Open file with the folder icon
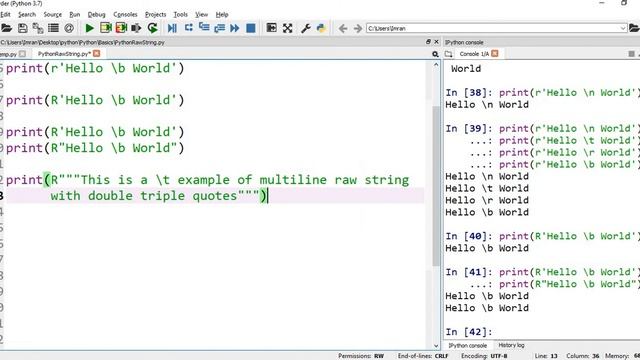 tap(6, 28)
